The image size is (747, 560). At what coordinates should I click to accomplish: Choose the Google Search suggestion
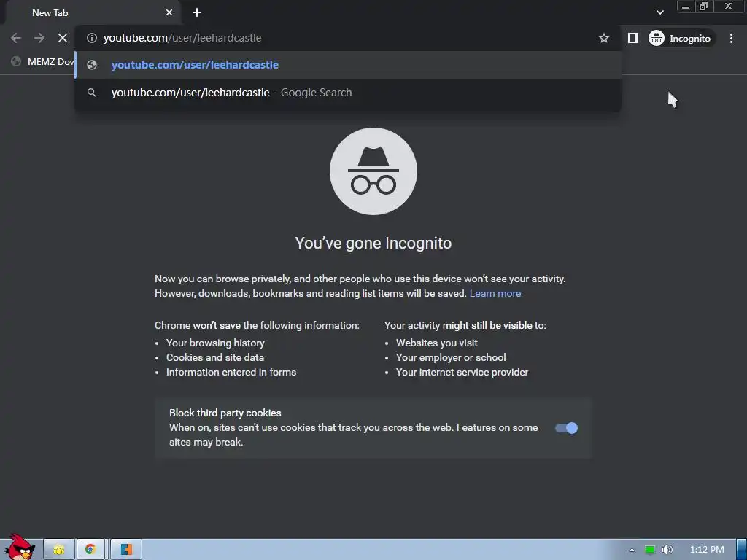point(348,93)
